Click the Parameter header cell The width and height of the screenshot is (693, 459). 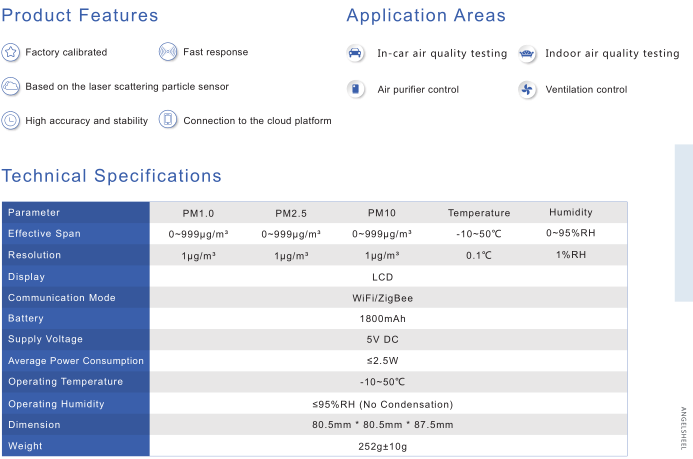pyautogui.click(x=34, y=212)
